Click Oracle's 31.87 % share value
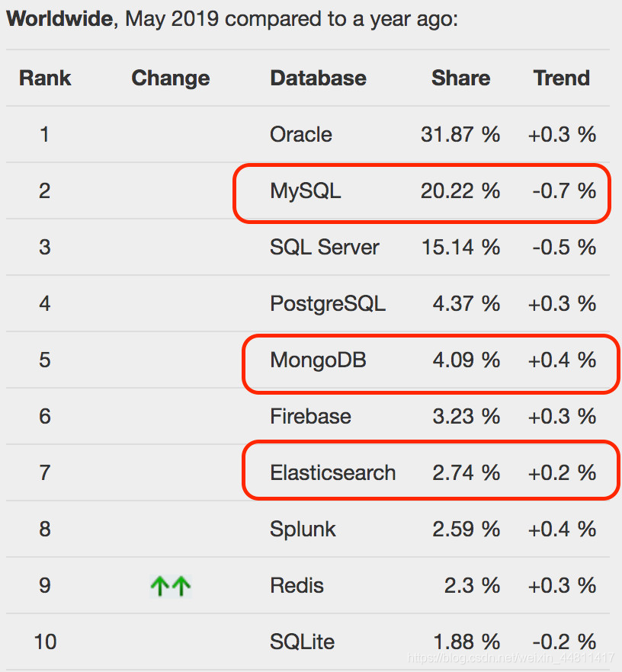622x672 pixels. tap(460, 135)
